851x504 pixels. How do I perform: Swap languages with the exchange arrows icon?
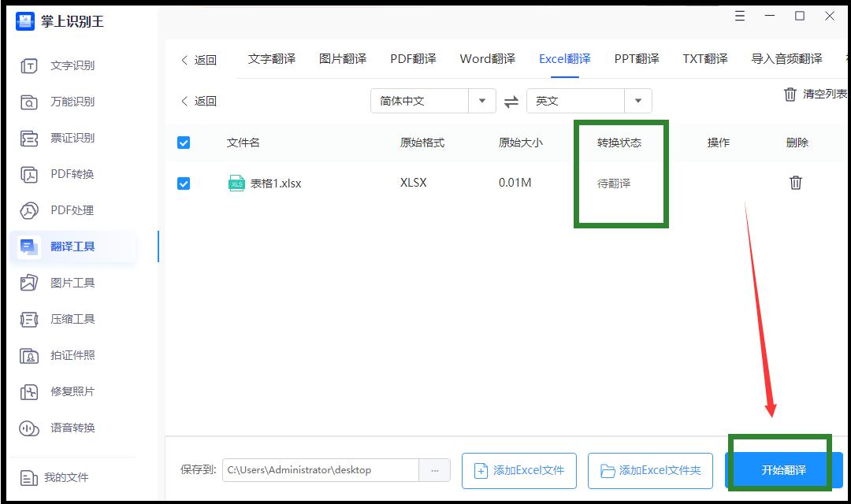point(511,101)
